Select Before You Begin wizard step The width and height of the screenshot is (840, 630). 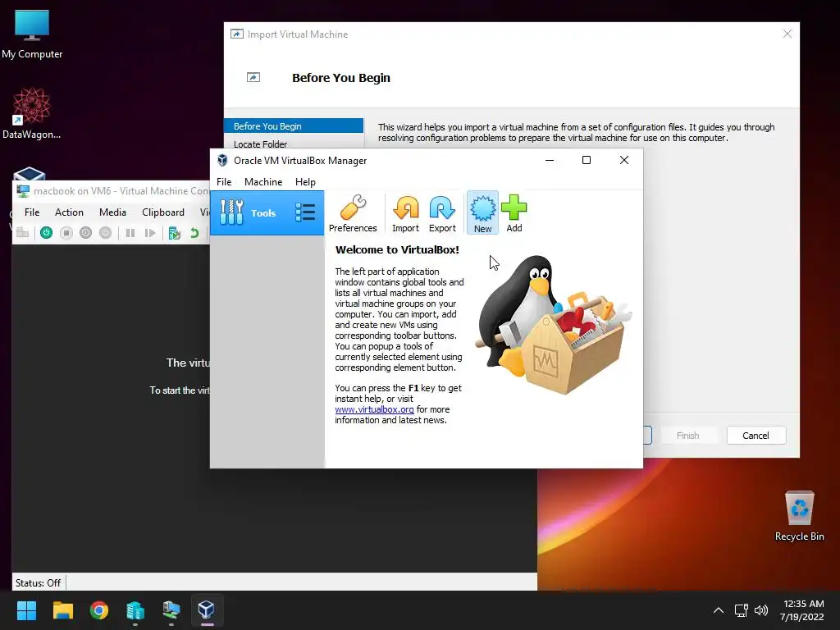294,126
